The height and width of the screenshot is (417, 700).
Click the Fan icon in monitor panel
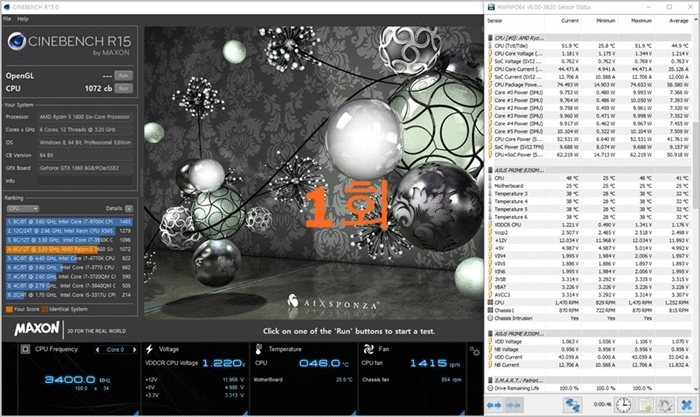369,349
